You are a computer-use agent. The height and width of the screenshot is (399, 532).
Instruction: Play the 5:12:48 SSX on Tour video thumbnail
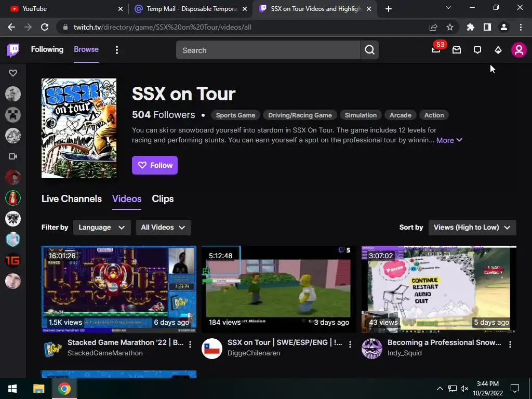[x=279, y=289]
